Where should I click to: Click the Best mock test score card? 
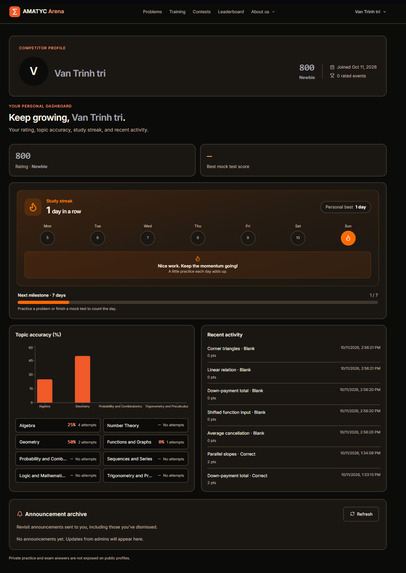point(293,160)
